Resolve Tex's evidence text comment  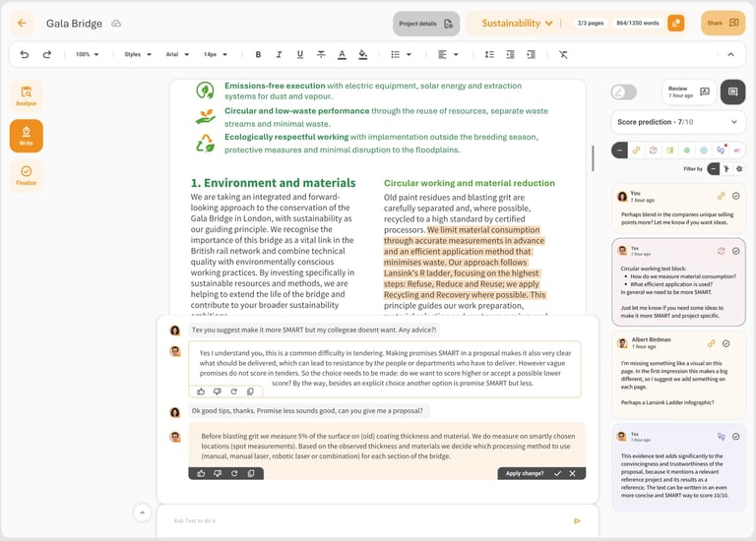pyautogui.click(x=735, y=437)
